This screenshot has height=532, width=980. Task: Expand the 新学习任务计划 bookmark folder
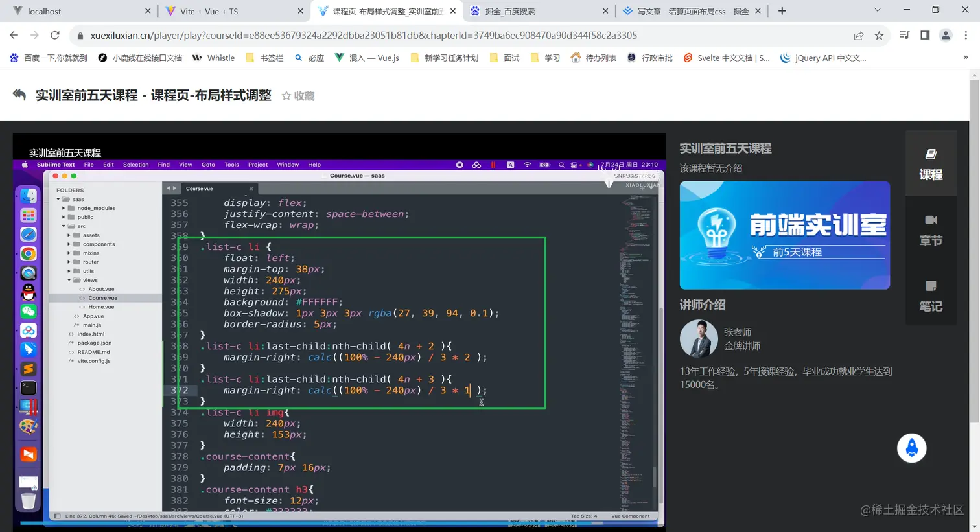click(445, 58)
